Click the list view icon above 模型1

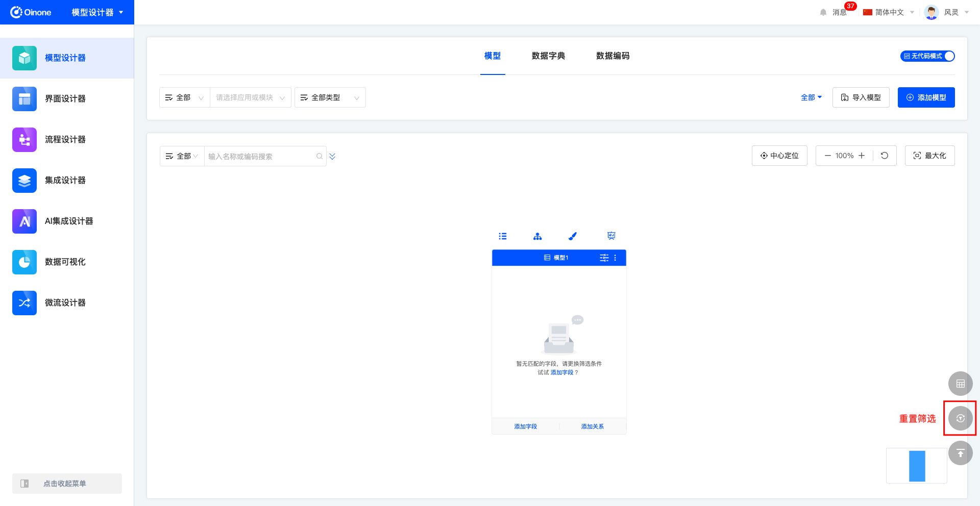point(503,236)
